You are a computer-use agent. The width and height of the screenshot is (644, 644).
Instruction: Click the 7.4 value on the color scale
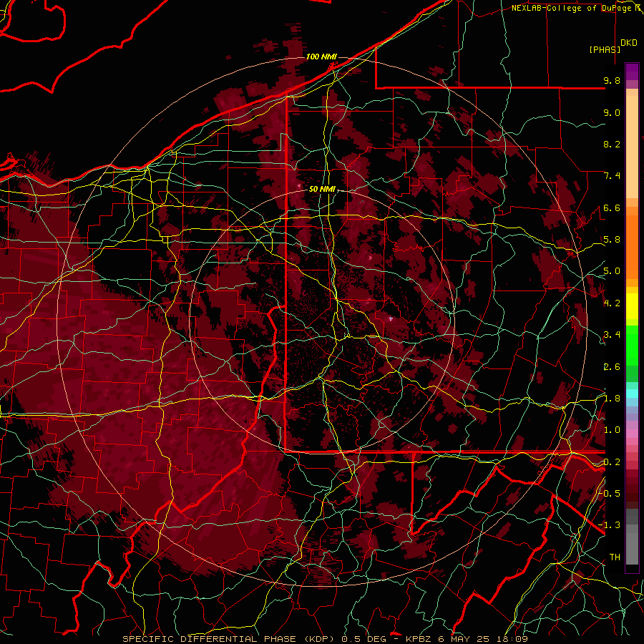pyautogui.click(x=612, y=176)
